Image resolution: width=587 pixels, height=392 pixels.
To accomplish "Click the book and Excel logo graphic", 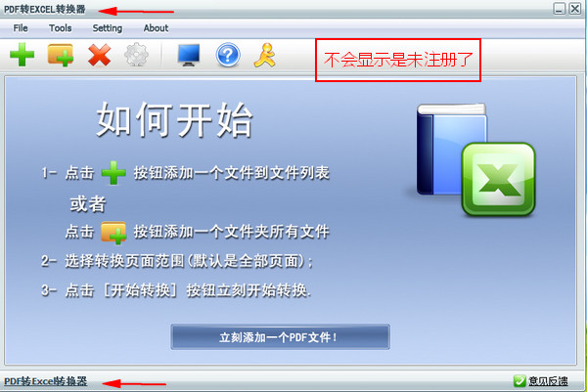I will tap(475, 159).
